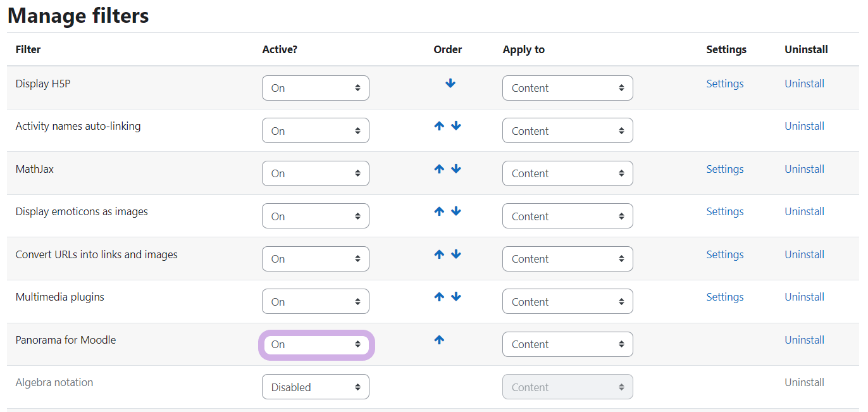Expand Apply to dropdown for Multimedia plugins
This screenshot has height=412, width=868.
click(x=567, y=302)
